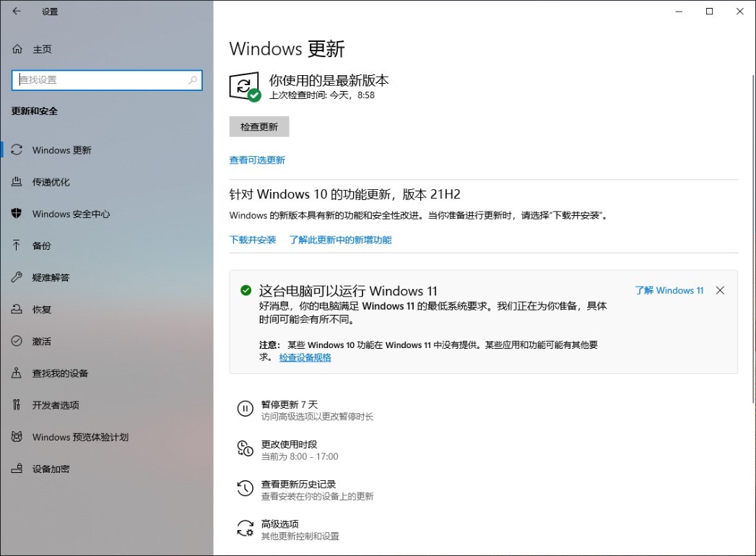Click the Windows 更新 page title

[287, 48]
